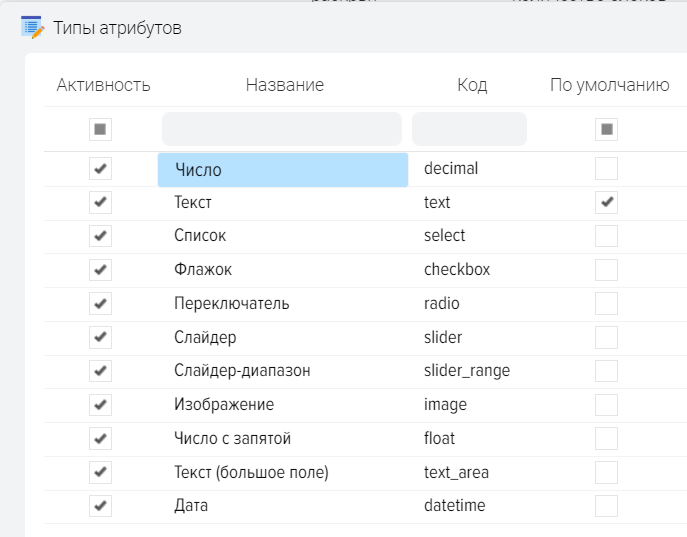
Task: Disable activity for Переключатель
Action: (x=101, y=303)
